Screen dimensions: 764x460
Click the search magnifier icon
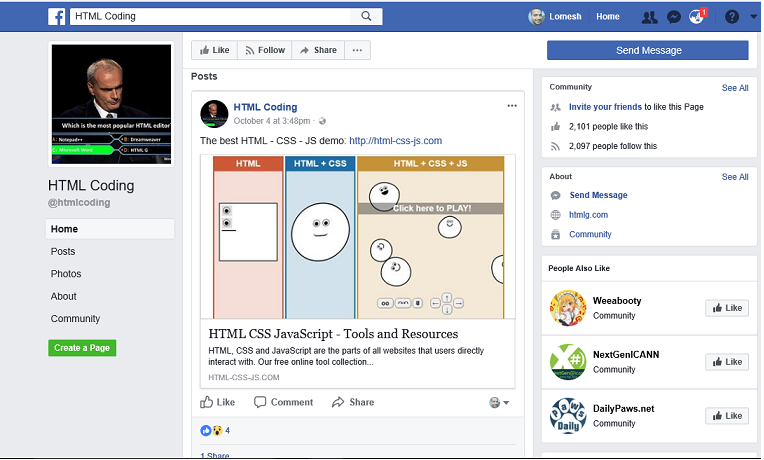(x=366, y=17)
